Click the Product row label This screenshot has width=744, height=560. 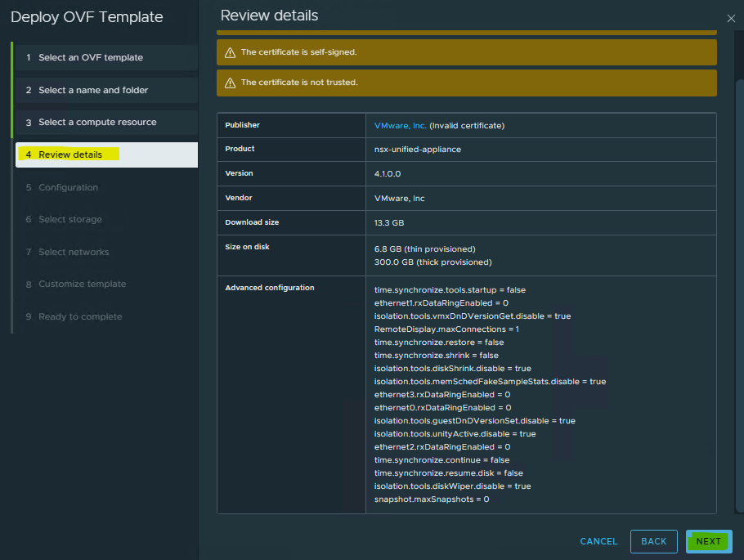tap(240, 149)
